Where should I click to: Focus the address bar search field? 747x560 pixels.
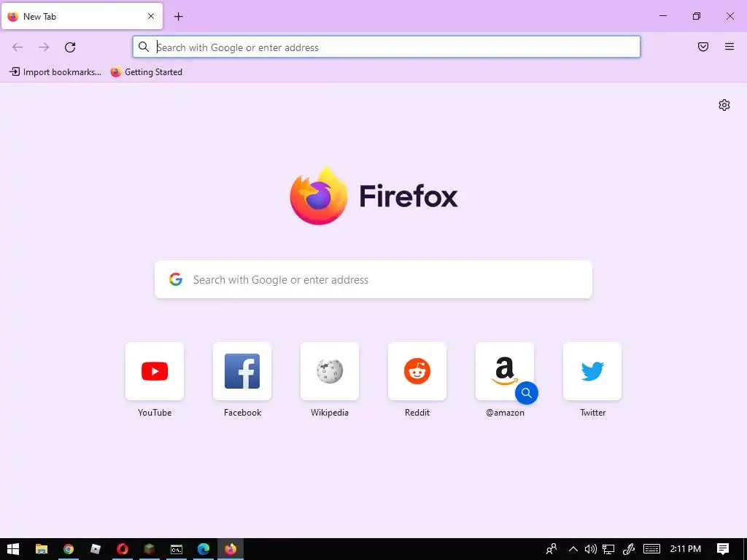[387, 47]
